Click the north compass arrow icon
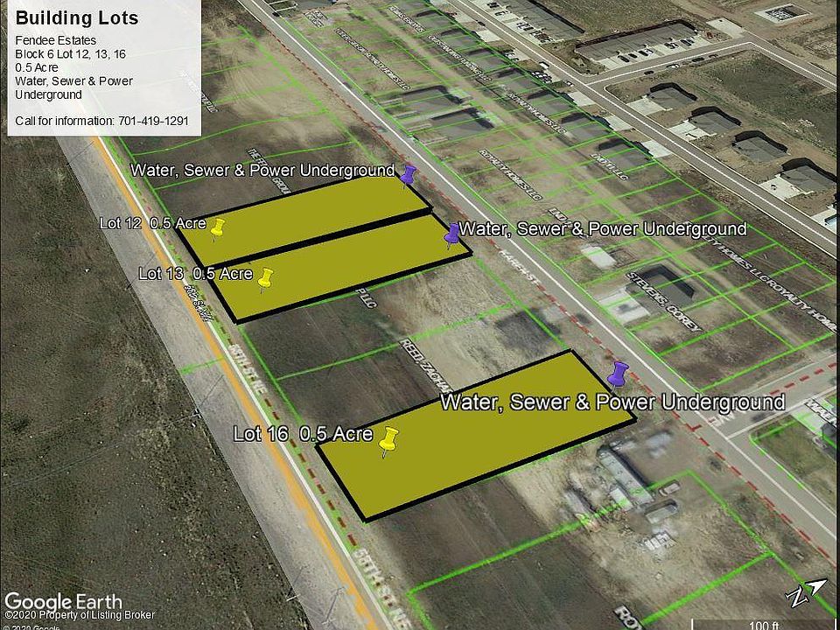 [806, 591]
